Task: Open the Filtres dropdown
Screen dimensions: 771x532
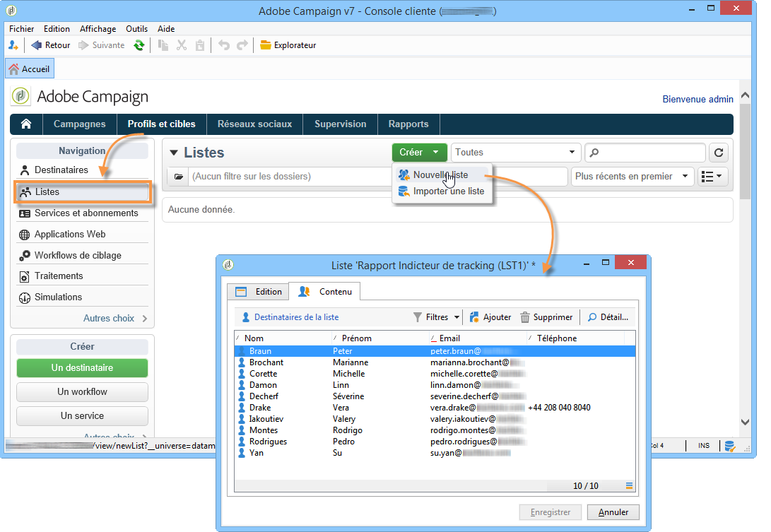Action: (x=436, y=317)
